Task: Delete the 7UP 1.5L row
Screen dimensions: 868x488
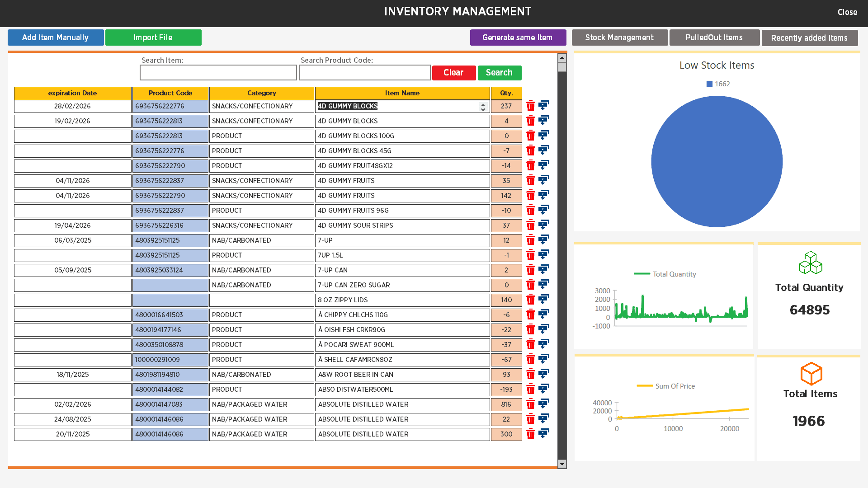Action: [531, 255]
